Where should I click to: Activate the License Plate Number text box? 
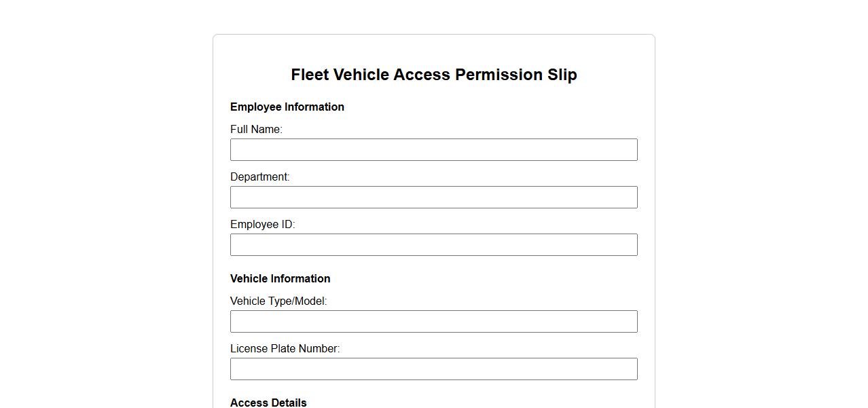433,369
